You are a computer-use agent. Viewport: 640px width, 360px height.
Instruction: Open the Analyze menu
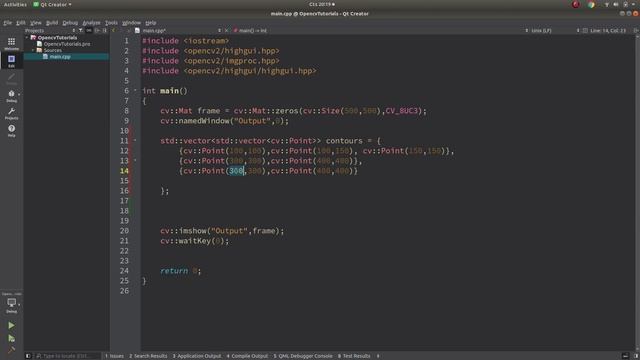pyautogui.click(x=91, y=22)
